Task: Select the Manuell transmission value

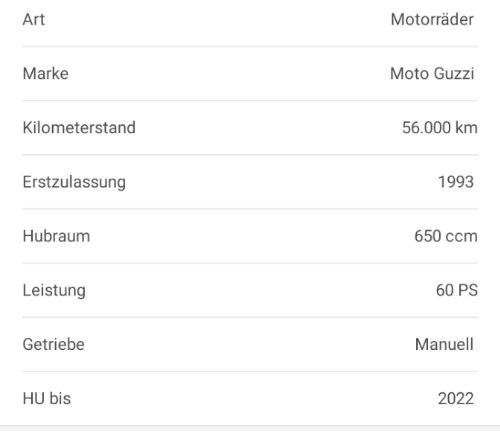Action: pos(444,344)
